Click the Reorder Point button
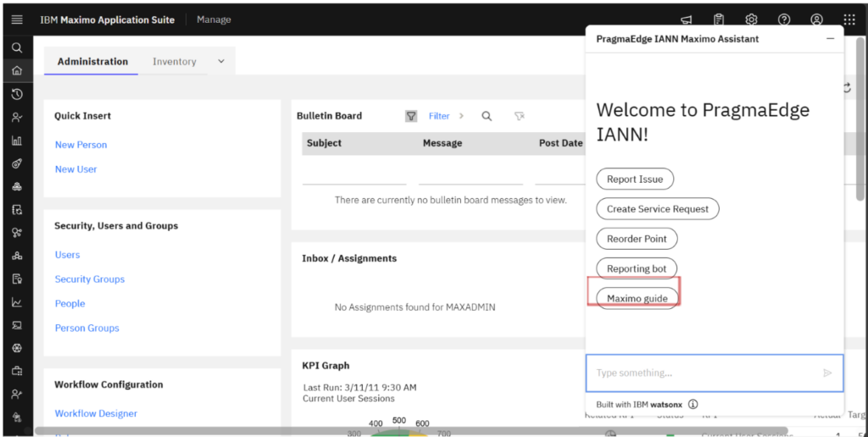868x437 pixels. click(x=637, y=239)
